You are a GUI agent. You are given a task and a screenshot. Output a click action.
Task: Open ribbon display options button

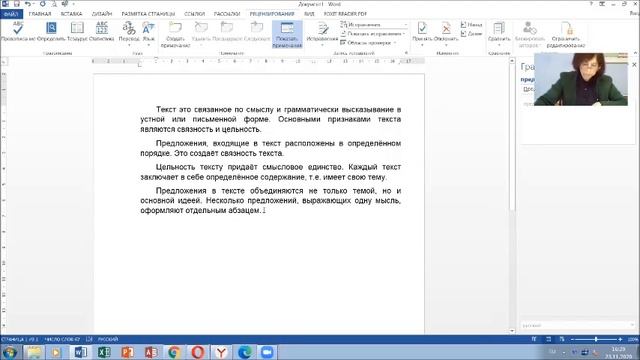[x=602, y=4]
